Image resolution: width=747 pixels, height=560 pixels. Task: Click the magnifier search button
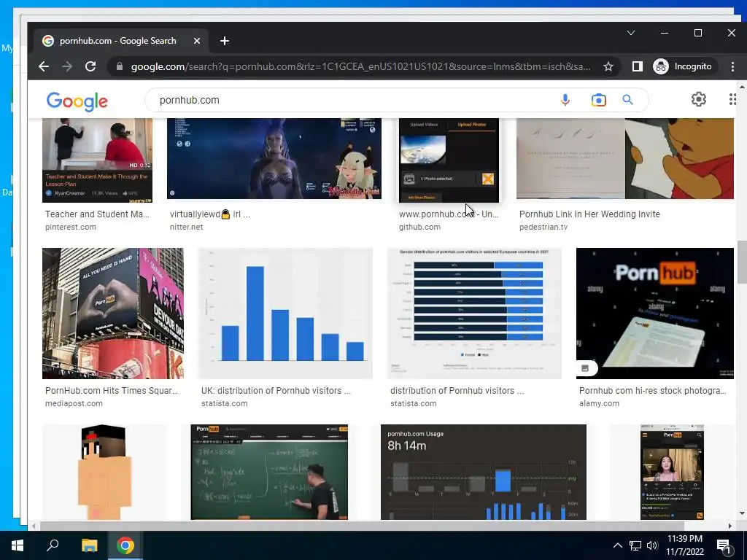(627, 100)
